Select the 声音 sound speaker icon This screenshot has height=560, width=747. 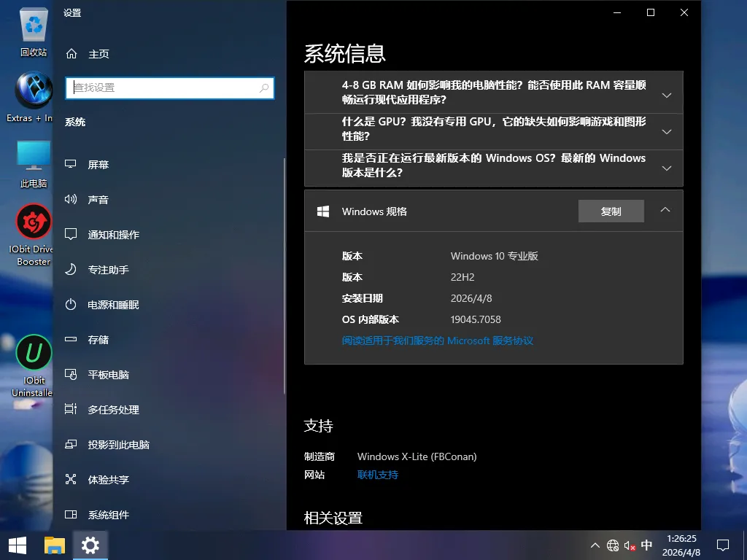click(71, 200)
